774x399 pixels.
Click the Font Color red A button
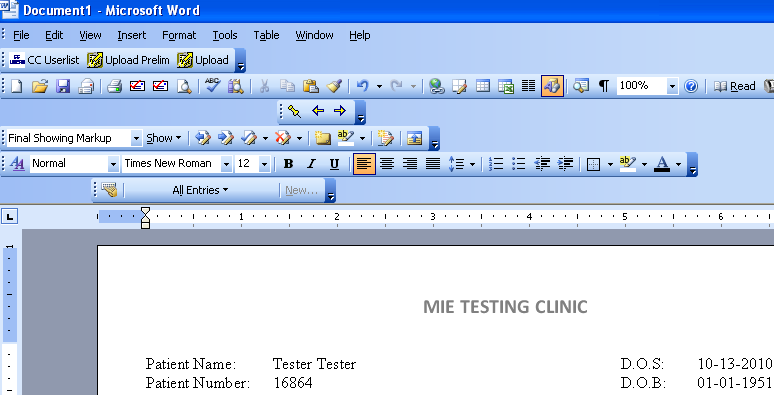tap(662, 164)
